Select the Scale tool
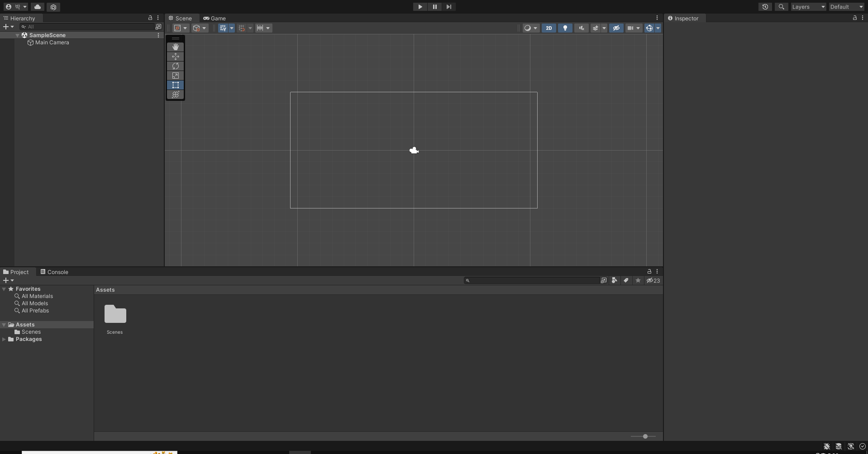This screenshot has width=868, height=454. point(176,76)
